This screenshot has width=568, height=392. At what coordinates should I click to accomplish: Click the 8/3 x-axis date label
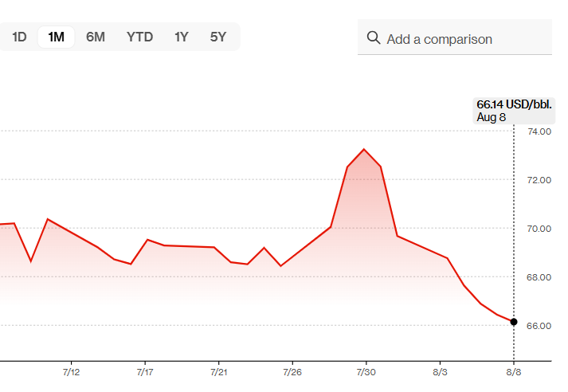pyautogui.click(x=440, y=372)
